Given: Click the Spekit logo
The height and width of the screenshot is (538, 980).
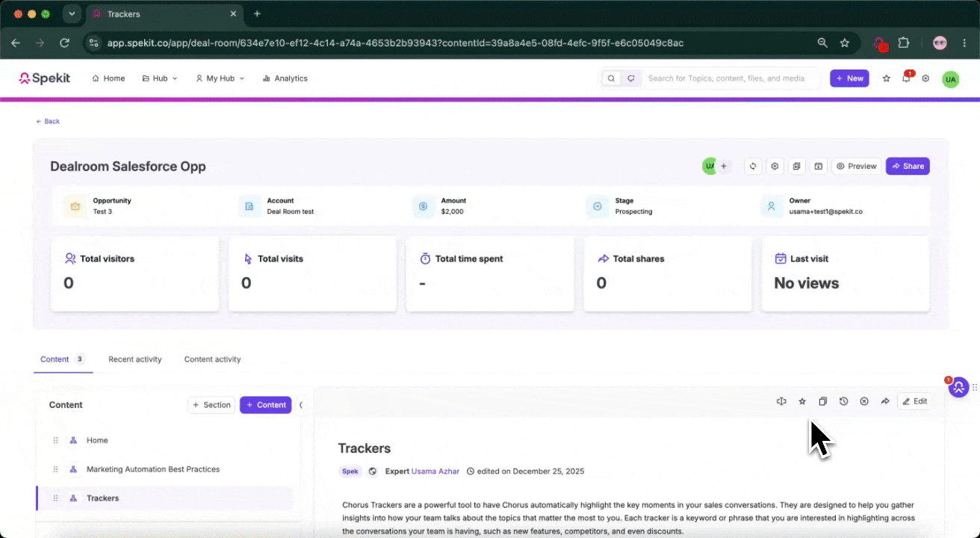Looking at the screenshot, I should 45,78.
